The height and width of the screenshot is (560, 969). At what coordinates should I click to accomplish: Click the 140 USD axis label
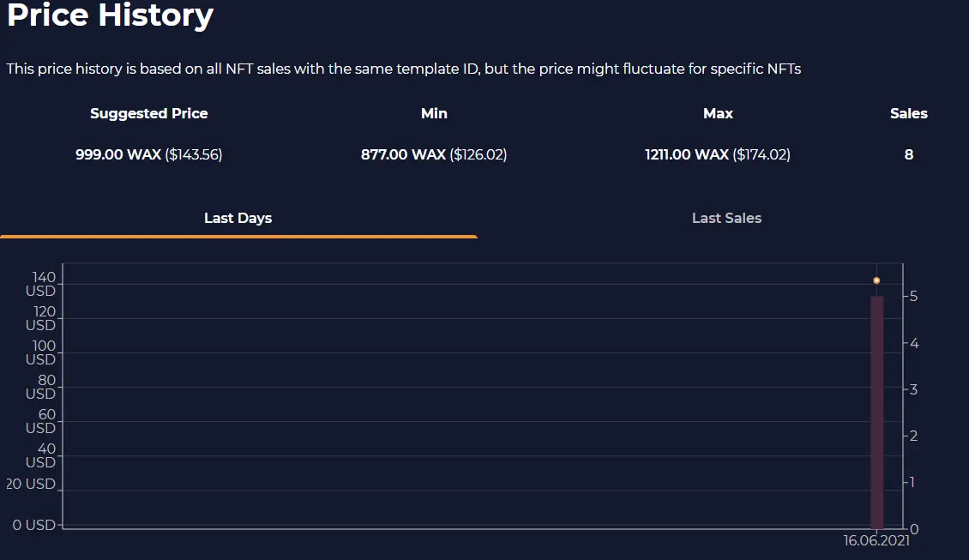point(41,285)
